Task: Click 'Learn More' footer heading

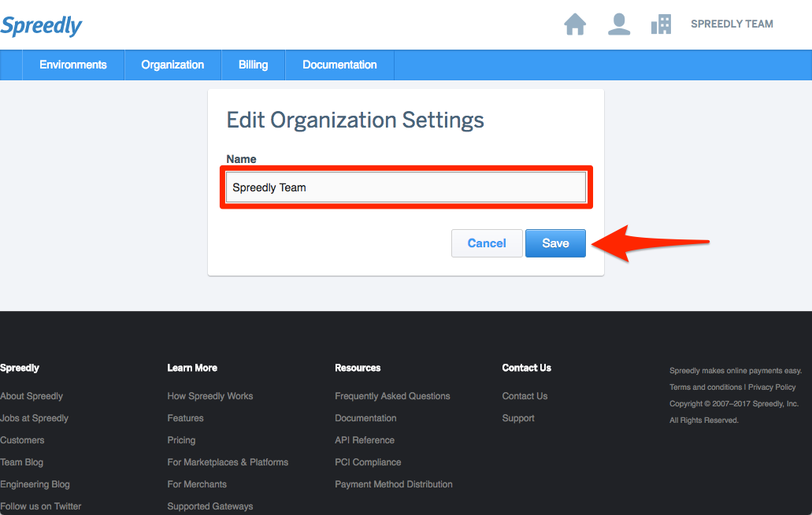Action: click(x=192, y=368)
